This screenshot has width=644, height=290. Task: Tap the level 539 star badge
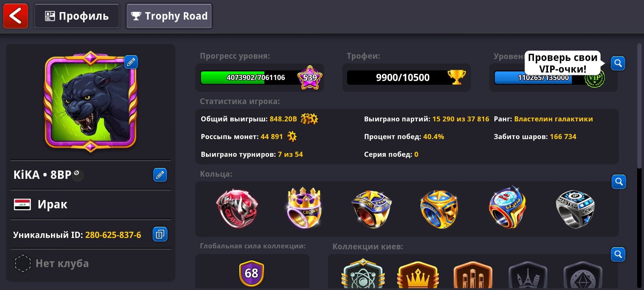coord(310,78)
